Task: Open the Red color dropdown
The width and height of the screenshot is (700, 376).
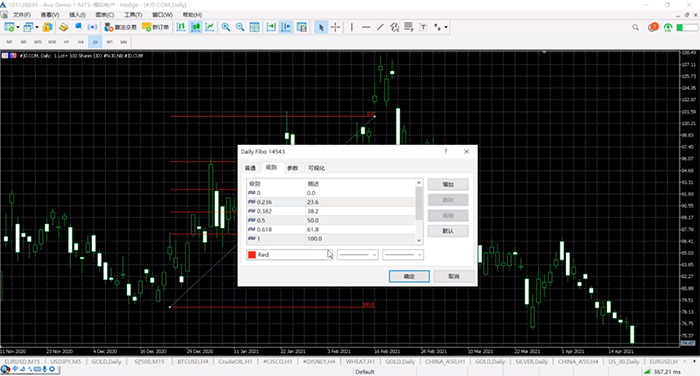Action: 290,255
